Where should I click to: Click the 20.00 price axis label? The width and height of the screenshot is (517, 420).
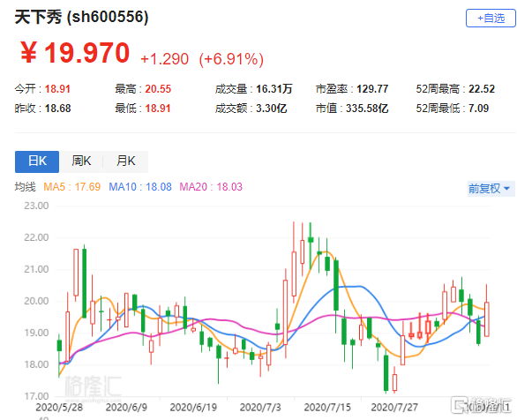[36, 301]
